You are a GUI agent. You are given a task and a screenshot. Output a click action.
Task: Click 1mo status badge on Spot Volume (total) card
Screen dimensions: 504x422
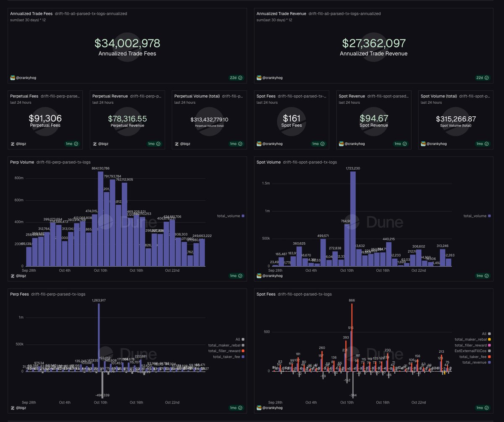(x=482, y=144)
